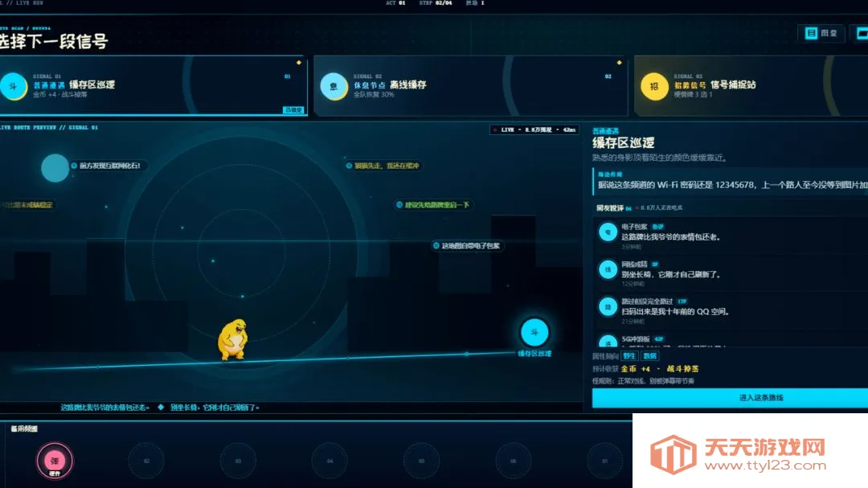The height and width of the screenshot is (488, 868).
Task: Click the yellow 招 recruit icon on SIGNAL 03
Action: 654,86
